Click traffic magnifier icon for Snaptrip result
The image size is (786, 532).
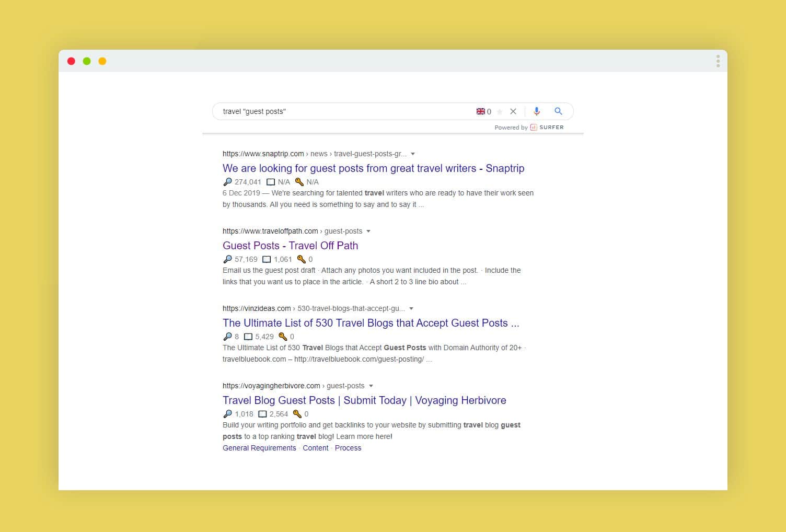click(227, 182)
